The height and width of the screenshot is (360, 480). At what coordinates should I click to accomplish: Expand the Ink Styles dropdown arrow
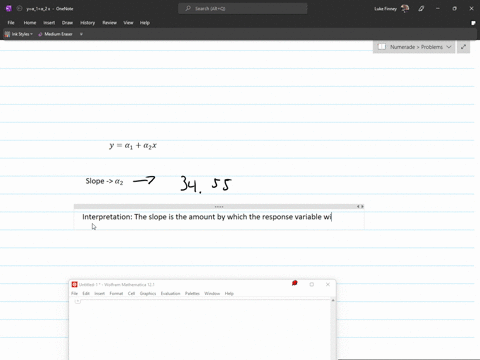tap(31, 34)
